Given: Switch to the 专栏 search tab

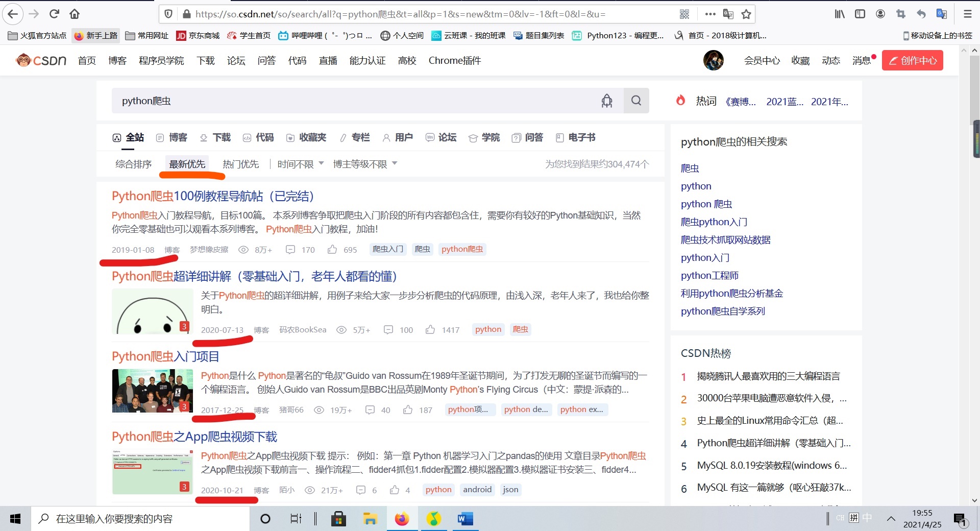Looking at the screenshot, I should pos(354,137).
